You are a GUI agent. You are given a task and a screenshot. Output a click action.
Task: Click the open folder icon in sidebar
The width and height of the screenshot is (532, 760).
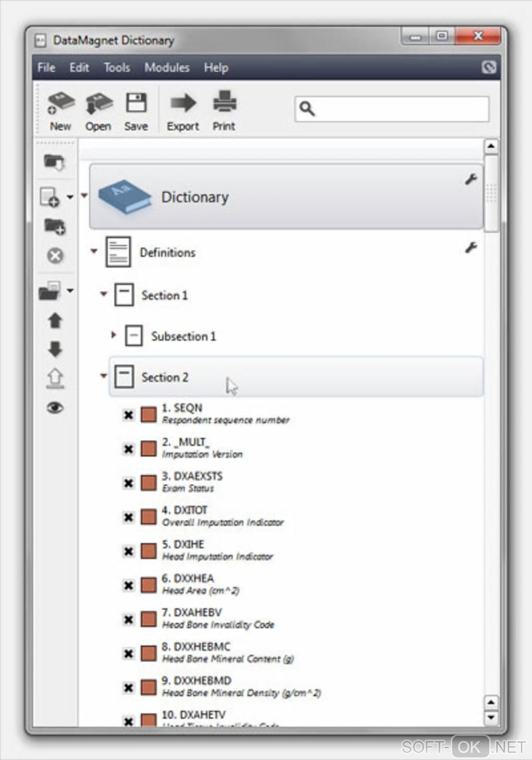coord(50,290)
